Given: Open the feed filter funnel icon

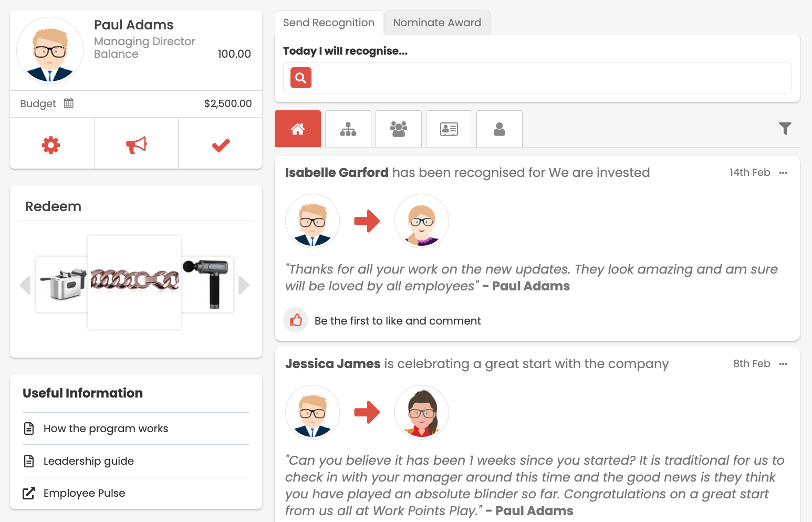Looking at the screenshot, I should [785, 128].
